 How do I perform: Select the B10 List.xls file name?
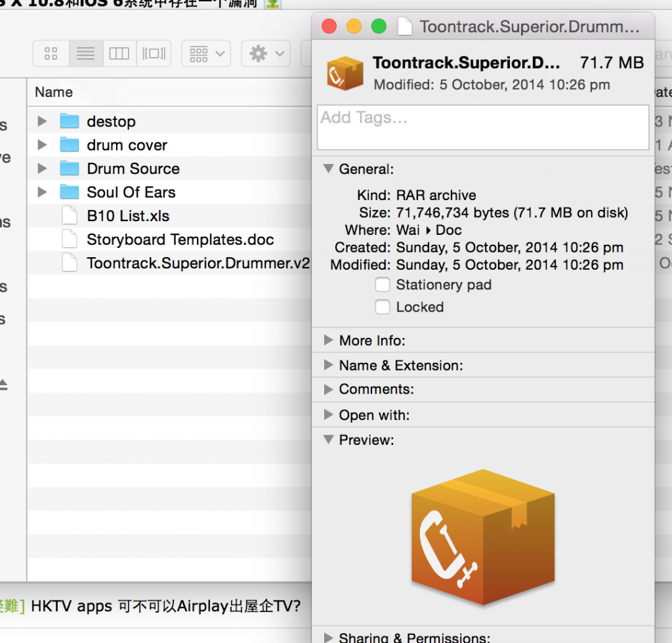pyautogui.click(x=128, y=216)
